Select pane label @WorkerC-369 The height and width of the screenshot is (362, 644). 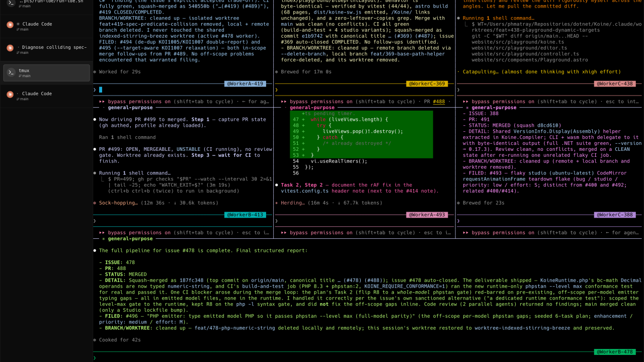click(x=427, y=83)
